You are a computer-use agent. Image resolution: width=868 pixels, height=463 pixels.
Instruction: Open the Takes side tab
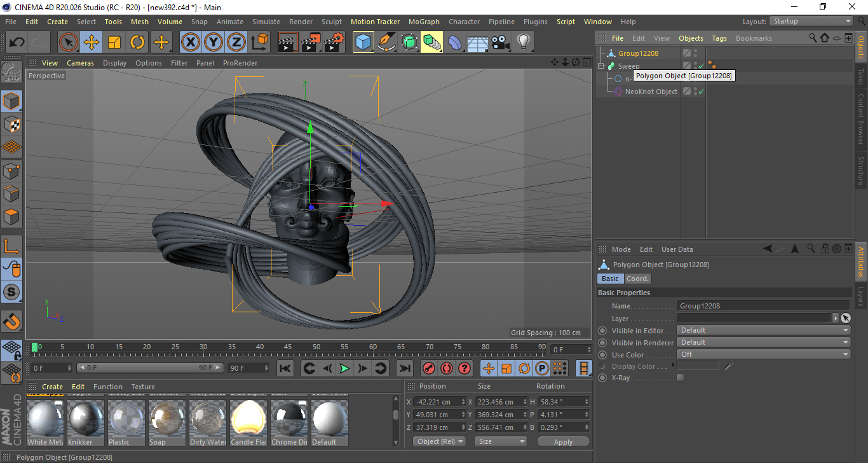861,76
